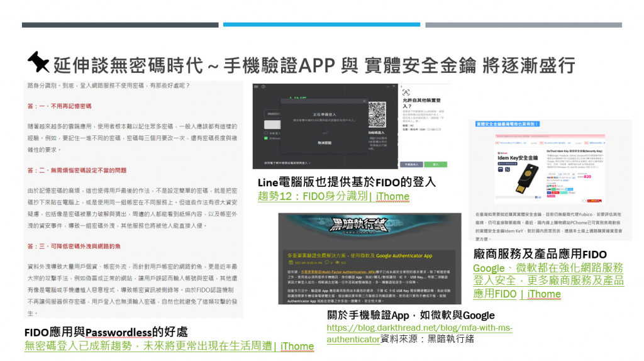Click the grey button left of green 登入
Viewport: 644px width, 361px height.
(411, 164)
